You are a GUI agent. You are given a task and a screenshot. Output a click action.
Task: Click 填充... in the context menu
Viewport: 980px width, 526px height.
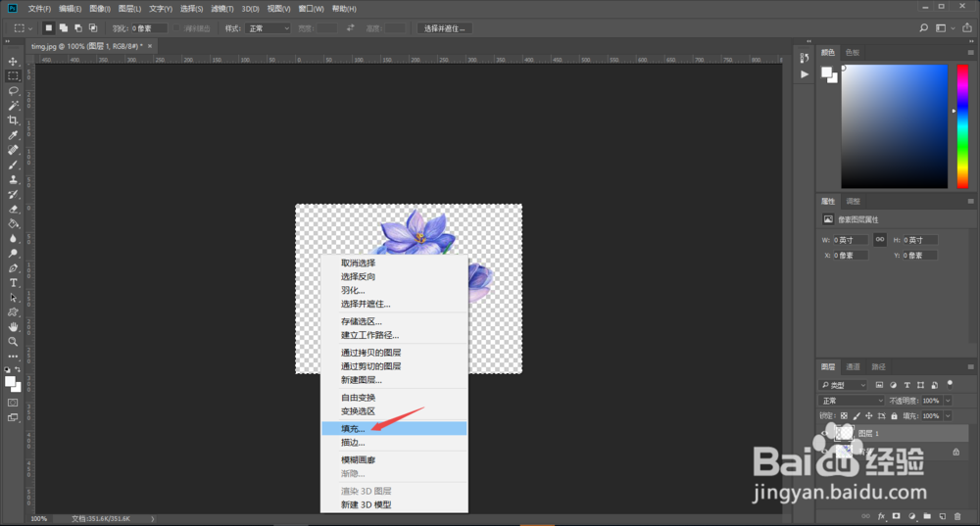394,429
